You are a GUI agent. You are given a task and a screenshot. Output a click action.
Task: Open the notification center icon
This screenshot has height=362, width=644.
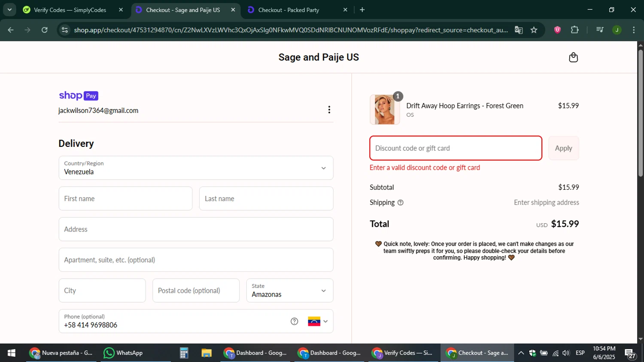click(x=631, y=354)
